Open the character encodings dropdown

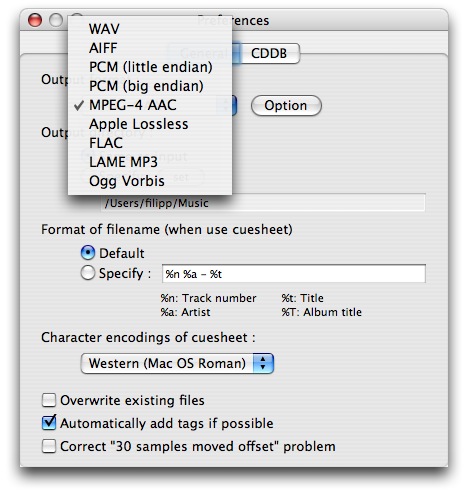tap(177, 363)
